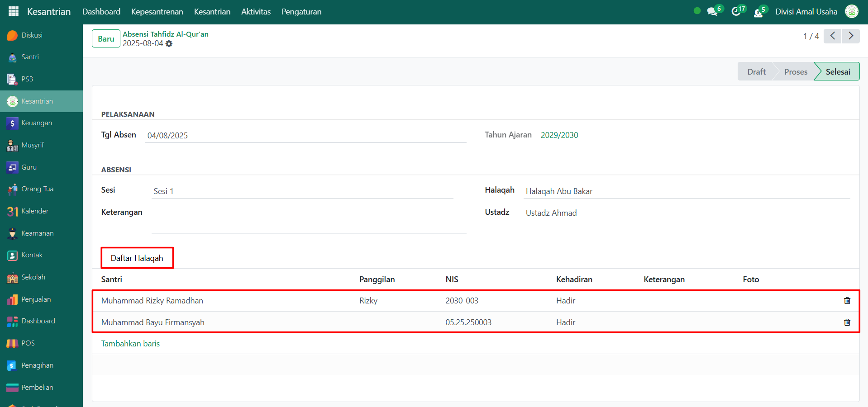
Task: Click the gear icon next to 2025-08-04
Action: click(169, 44)
